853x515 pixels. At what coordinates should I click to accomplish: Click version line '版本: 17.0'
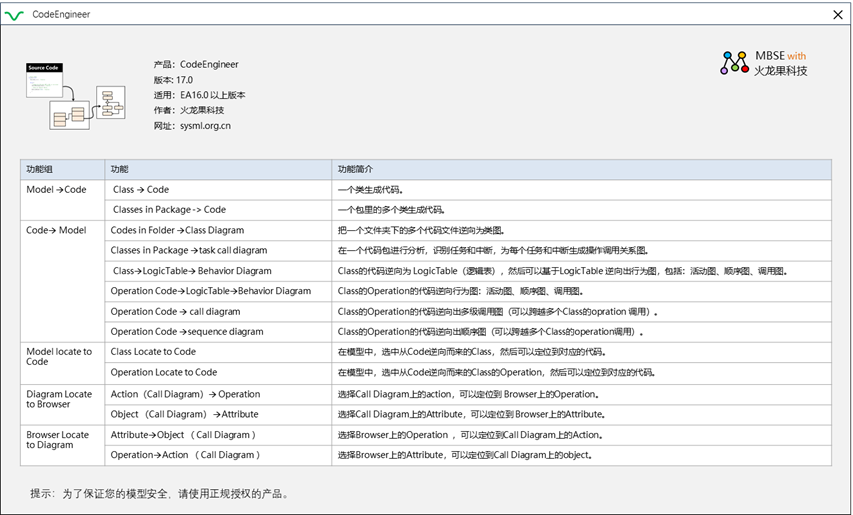tap(173, 80)
